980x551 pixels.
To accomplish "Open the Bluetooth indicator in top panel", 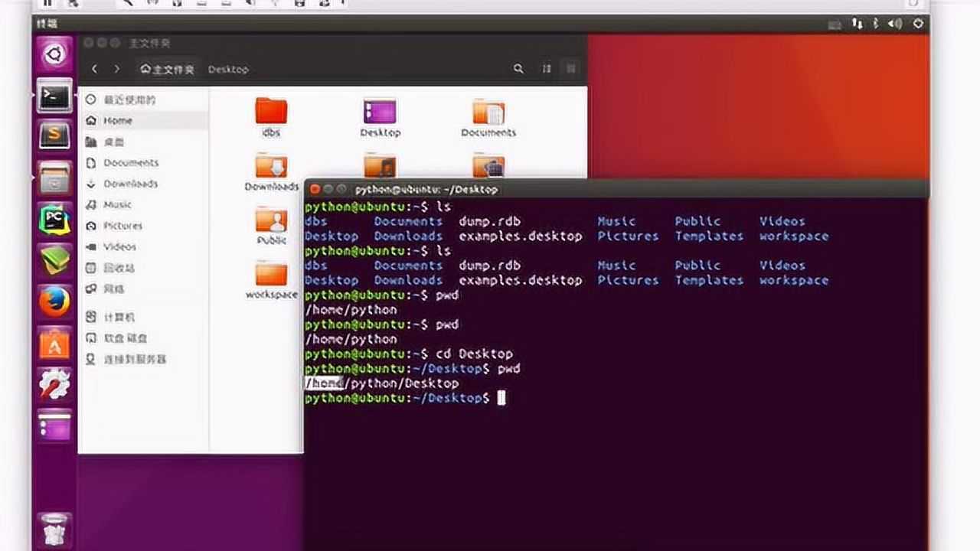I will tap(877, 24).
